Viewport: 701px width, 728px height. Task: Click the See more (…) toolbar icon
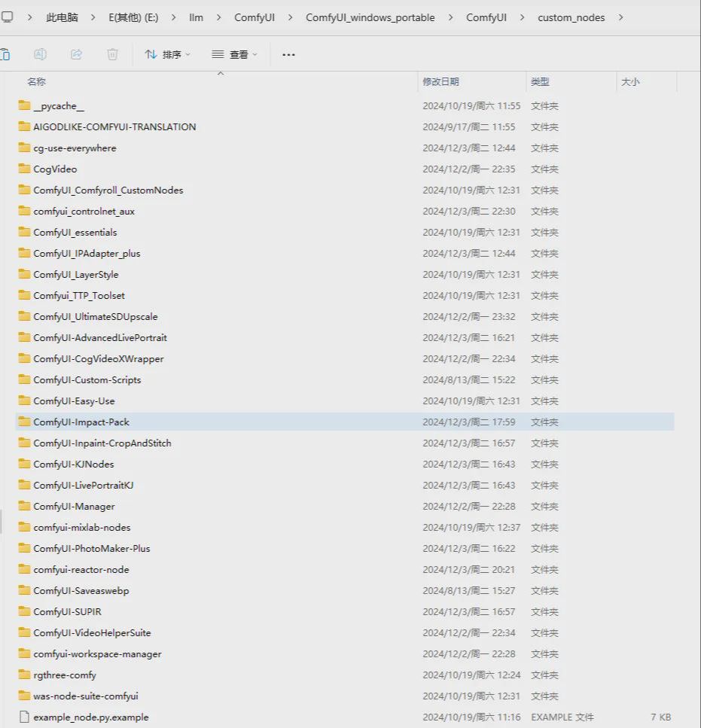pyautogui.click(x=288, y=54)
